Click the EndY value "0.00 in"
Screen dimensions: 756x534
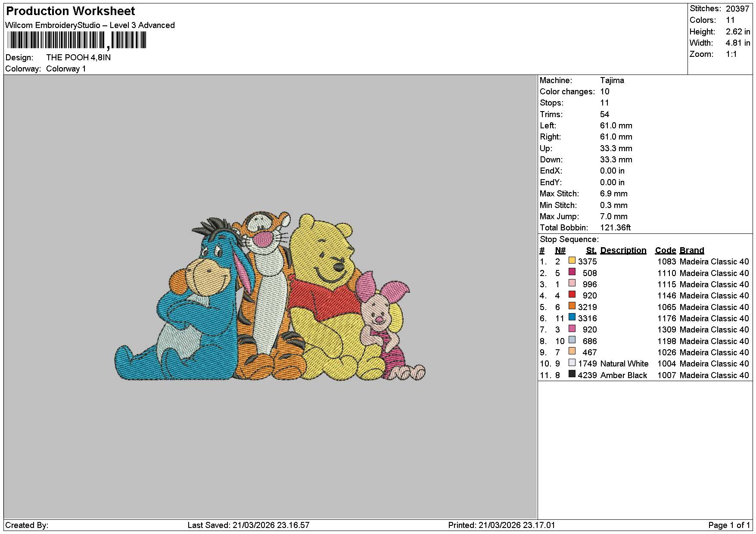pos(612,183)
